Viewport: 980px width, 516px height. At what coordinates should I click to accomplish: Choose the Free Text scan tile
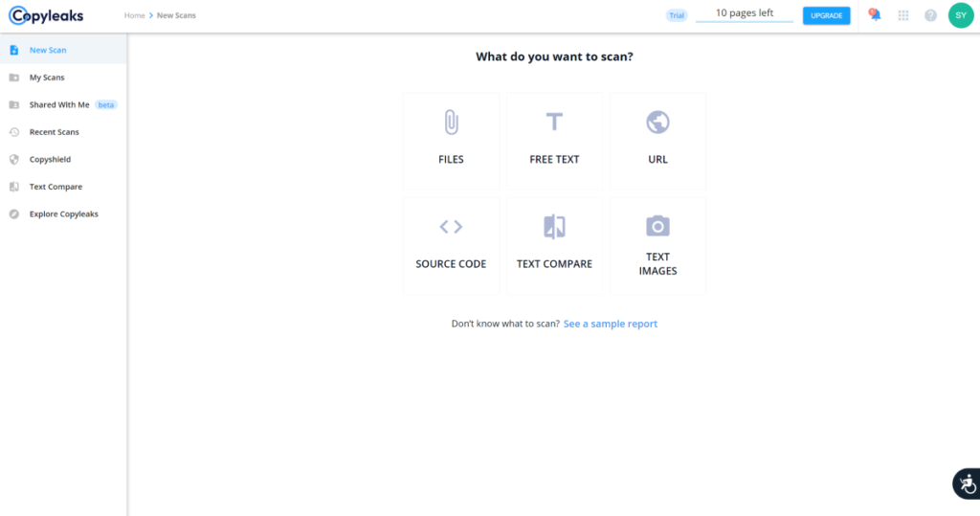[554, 142]
